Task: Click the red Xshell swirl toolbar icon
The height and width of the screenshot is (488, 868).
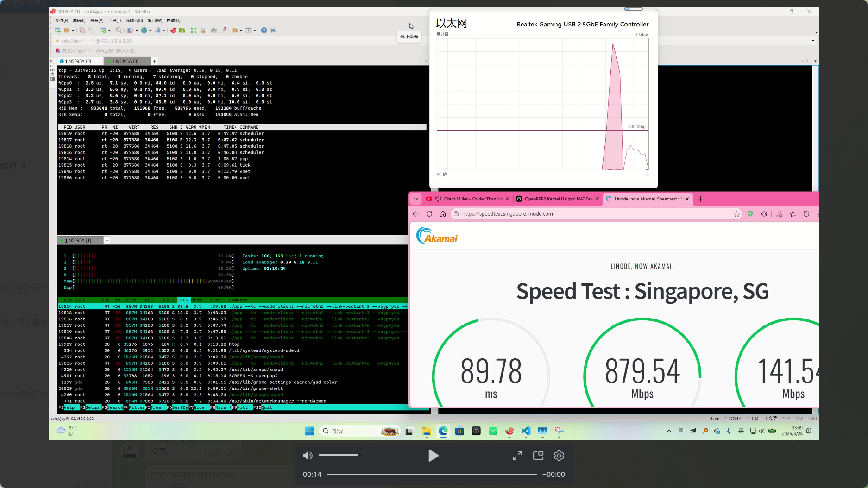Action: [x=173, y=31]
